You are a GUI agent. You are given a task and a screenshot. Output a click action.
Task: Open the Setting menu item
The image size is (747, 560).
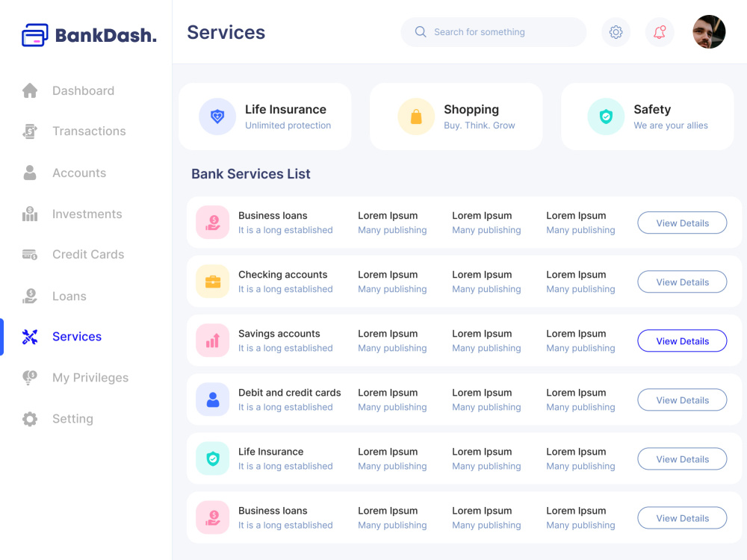(73, 419)
